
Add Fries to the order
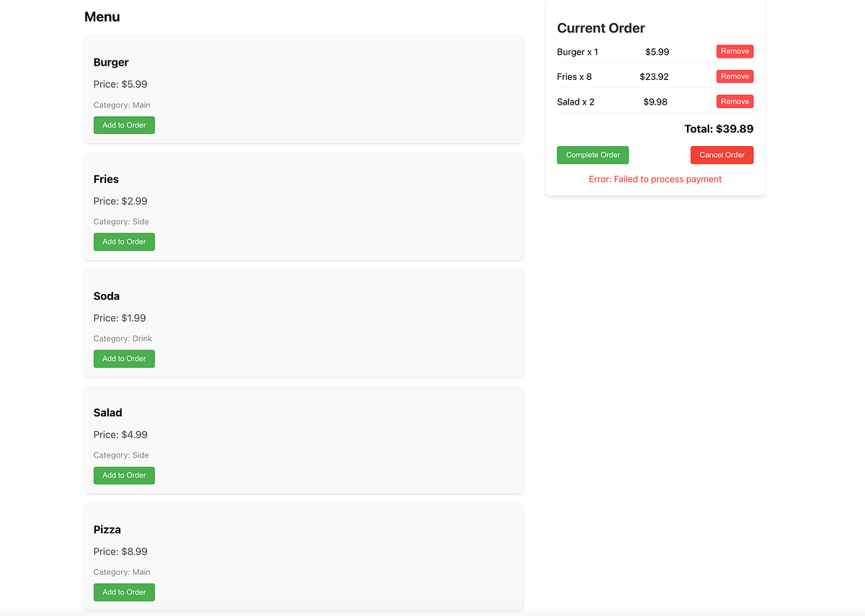123,241
